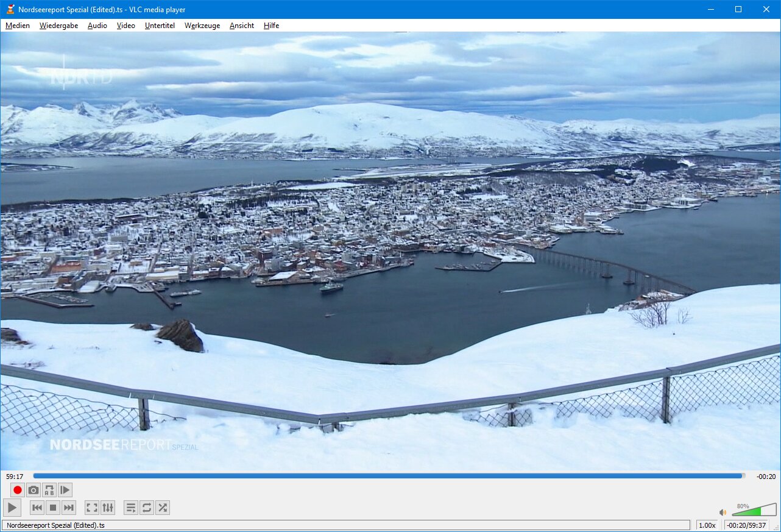Toggle fullscreen video mode

pos(92,508)
